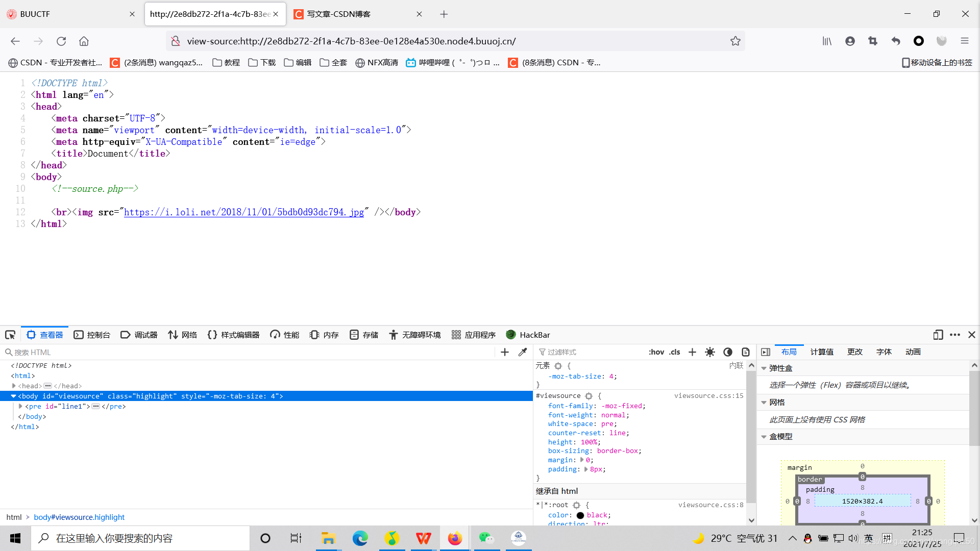Use the eyedropper color grabber in inspector
Screen dimensions: 980x551
tap(523, 352)
